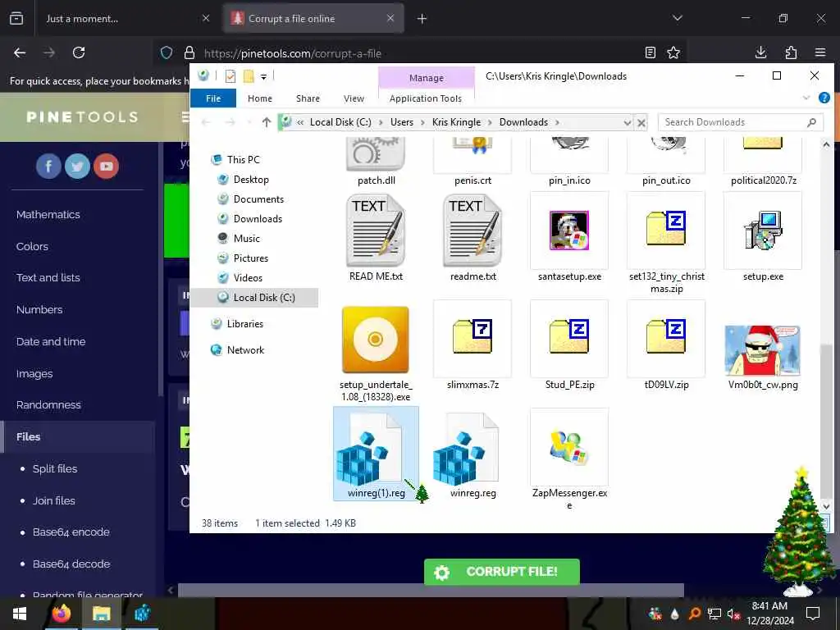
Task: Expand address bar history dropdown
Action: [627, 123]
